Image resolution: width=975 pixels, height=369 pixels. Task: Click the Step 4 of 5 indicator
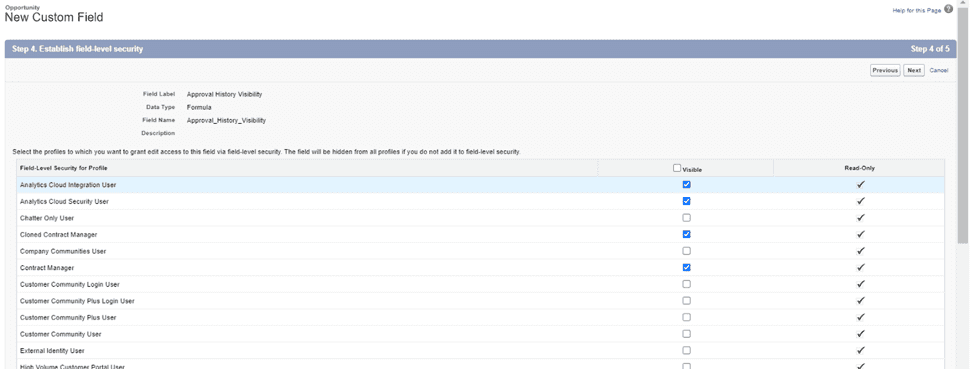930,49
